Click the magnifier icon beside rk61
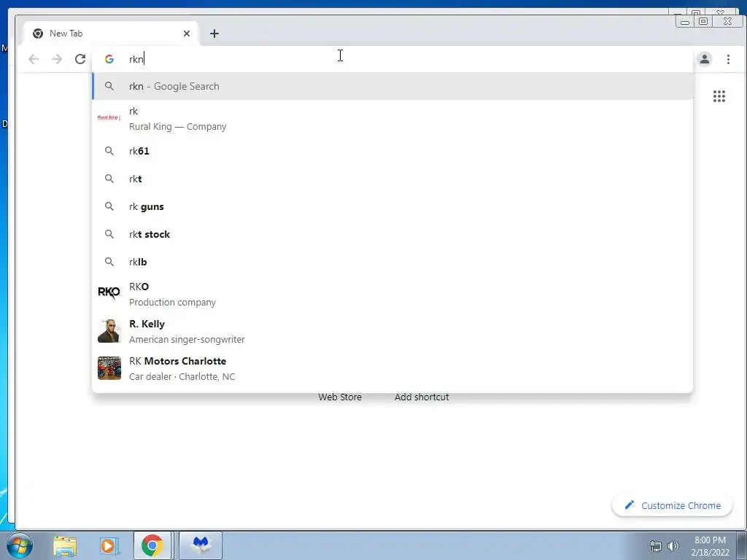747x560 pixels. click(x=109, y=151)
